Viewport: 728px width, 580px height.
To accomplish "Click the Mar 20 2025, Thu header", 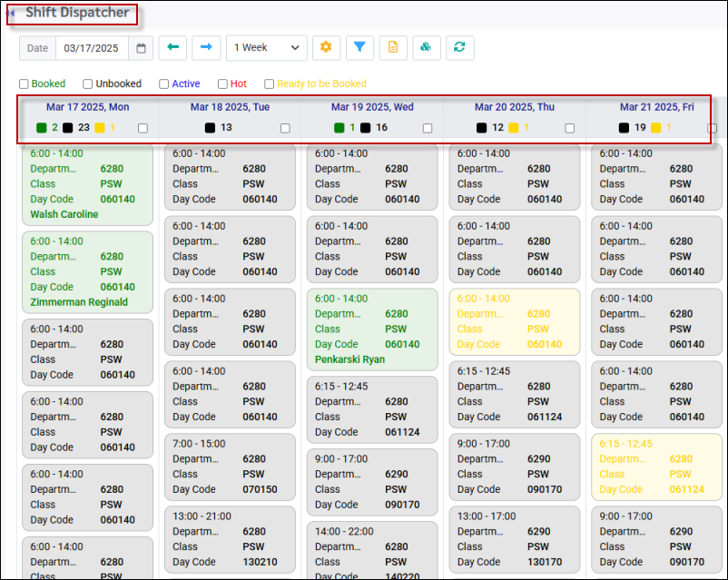I will pos(515,107).
